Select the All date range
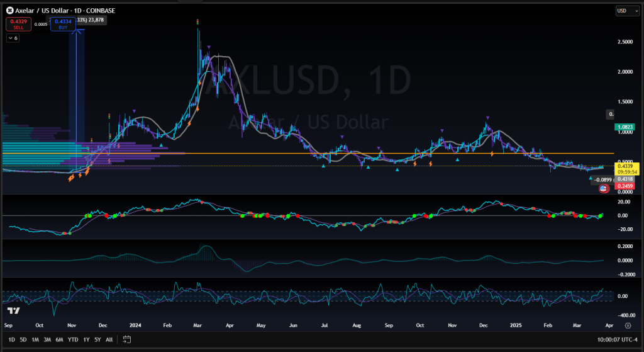 click(109, 339)
